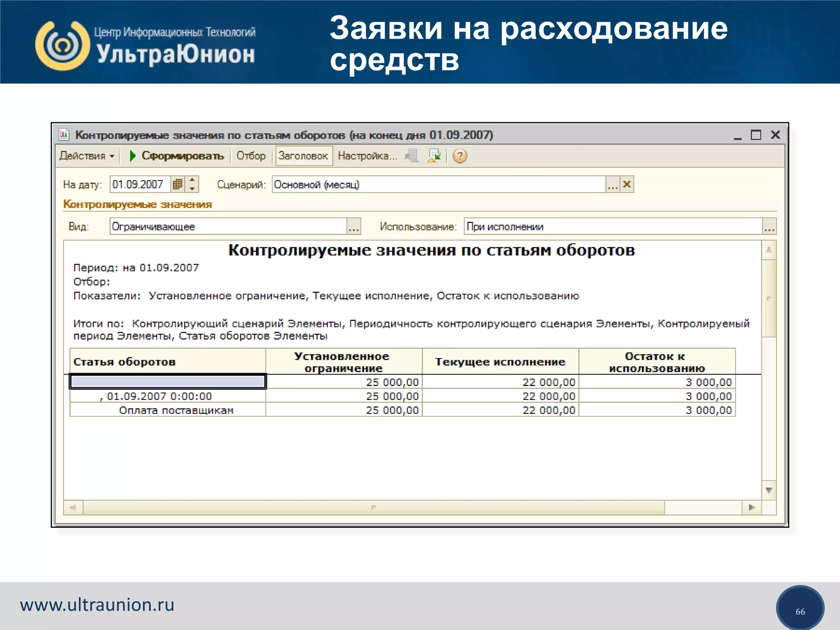The height and width of the screenshot is (630, 840).
Task: Click the На дату input field
Action: [x=140, y=185]
